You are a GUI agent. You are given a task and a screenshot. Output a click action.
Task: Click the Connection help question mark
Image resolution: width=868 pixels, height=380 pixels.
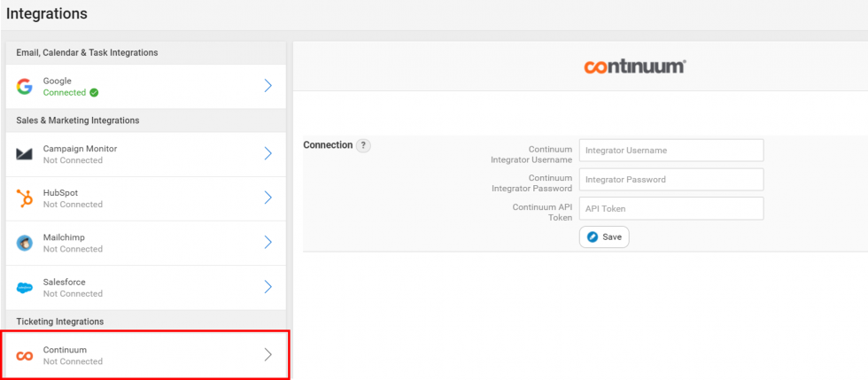tap(363, 145)
